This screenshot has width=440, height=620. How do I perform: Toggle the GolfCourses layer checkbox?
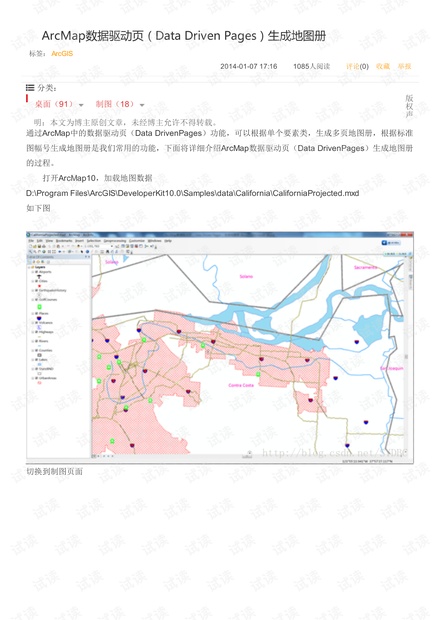pyautogui.click(x=36, y=300)
